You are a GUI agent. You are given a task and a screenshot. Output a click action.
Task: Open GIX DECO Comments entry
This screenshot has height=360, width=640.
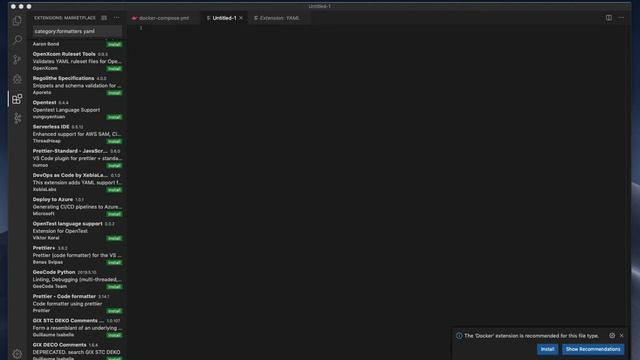click(x=77, y=351)
